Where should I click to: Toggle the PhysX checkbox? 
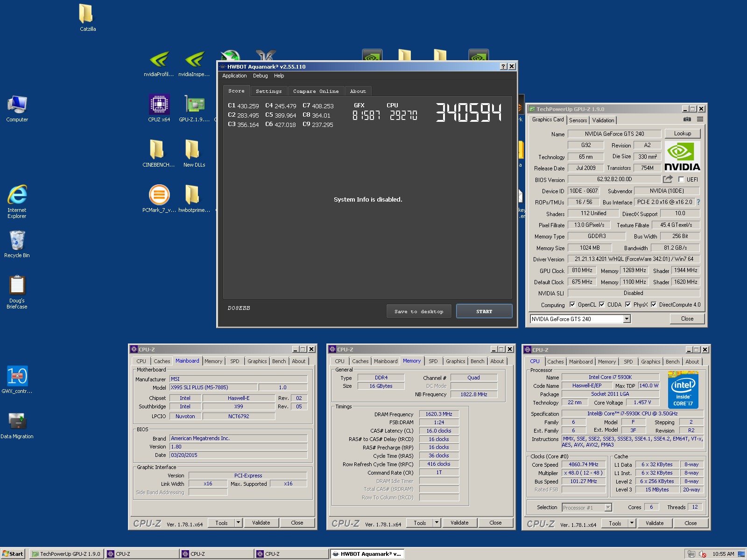tap(628, 305)
